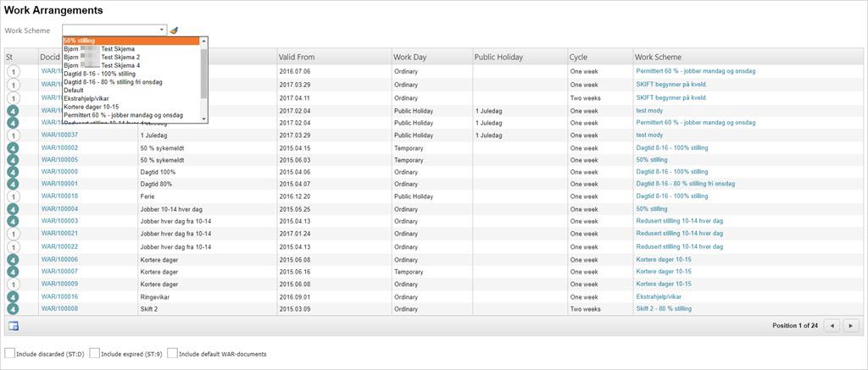Toggle Include expired (ST:9) checkbox
Image resolution: width=868 pixels, height=370 pixels.
click(x=93, y=353)
